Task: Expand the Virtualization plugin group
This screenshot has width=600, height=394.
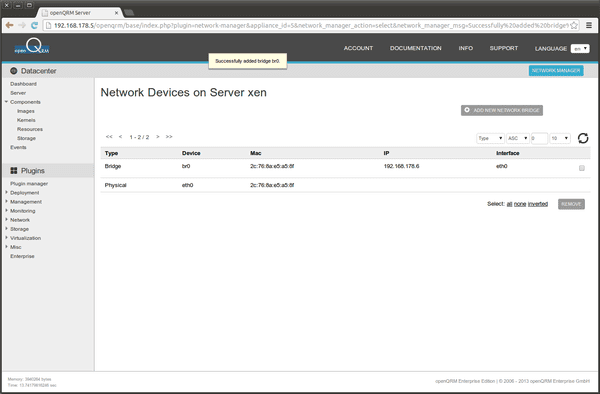Action: 6,238
